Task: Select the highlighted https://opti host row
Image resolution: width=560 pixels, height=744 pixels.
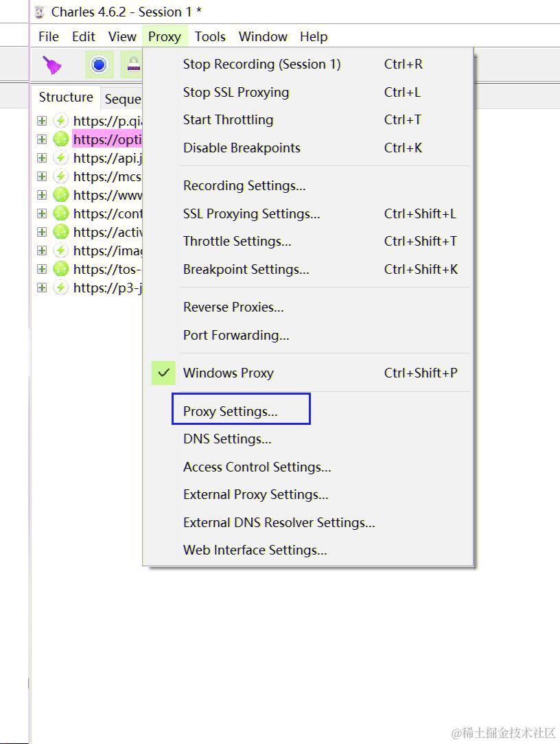Action: [107, 139]
